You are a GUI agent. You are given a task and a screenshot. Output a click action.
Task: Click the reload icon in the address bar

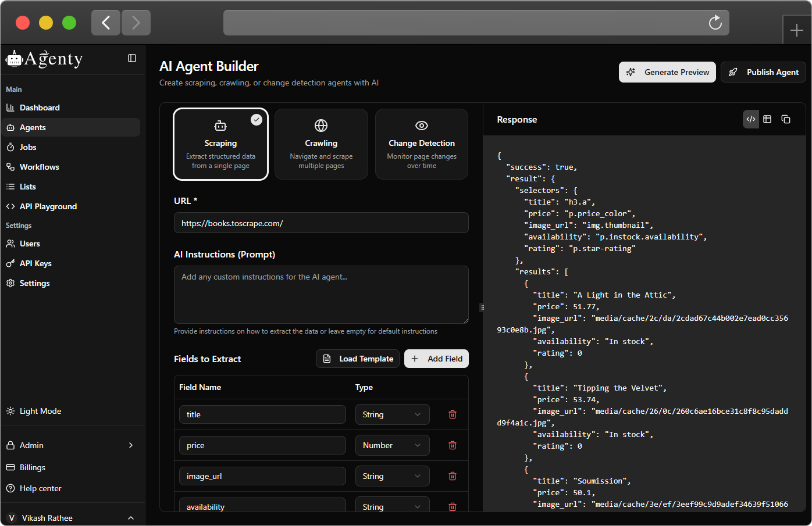coord(715,23)
